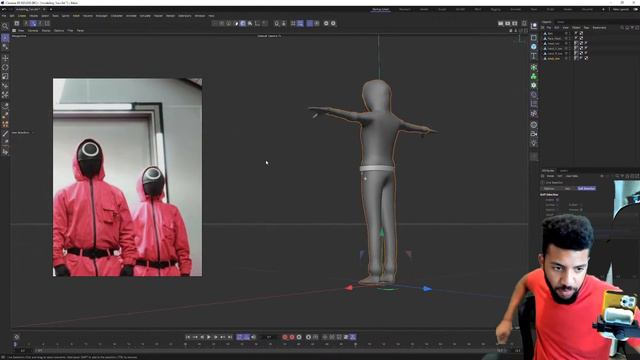Image resolution: width=640 pixels, height=360 pixels.
Task: Toggle the checkbox above the Soft Selection tab
Action: [x=543, y=182]
